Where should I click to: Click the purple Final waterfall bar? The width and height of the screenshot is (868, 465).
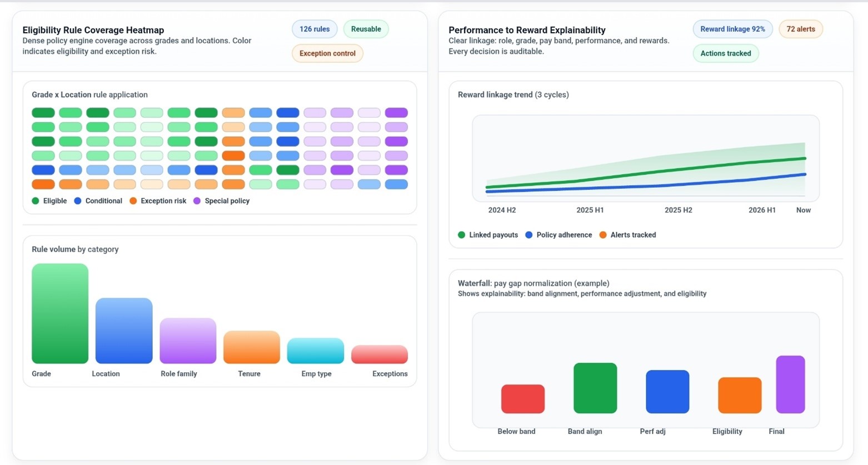click(790, 384)
